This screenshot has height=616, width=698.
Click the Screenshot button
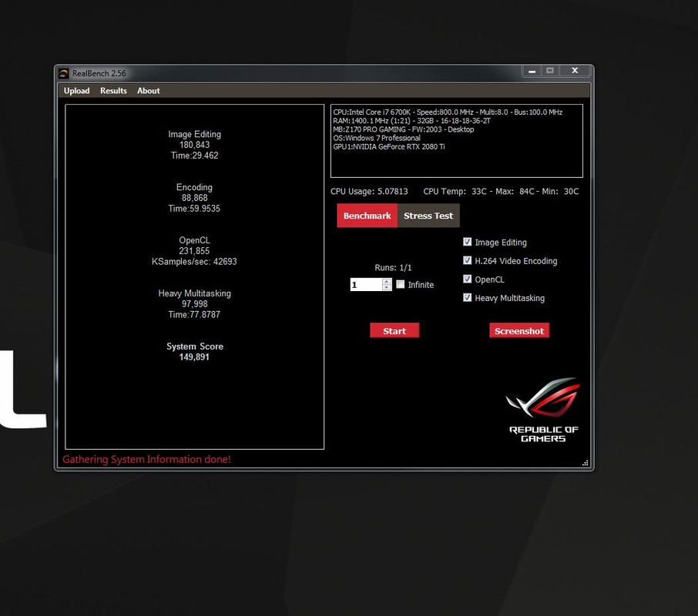pyautogui.click(x=519, y=330)
